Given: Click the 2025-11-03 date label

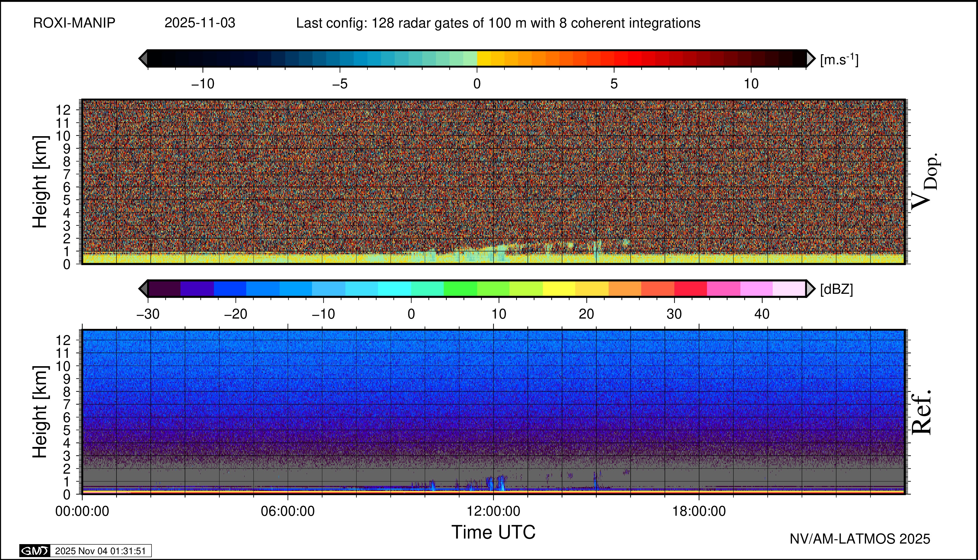Looking at the screenshot, I should (200, 23).
